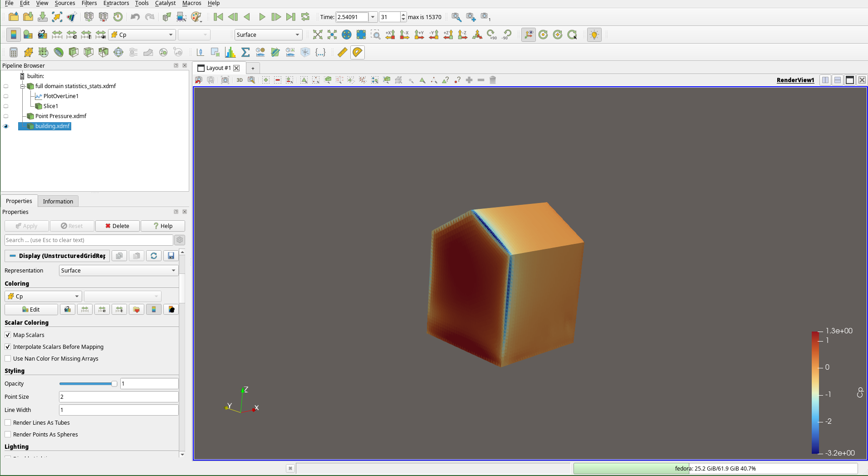This screenshot has width=868, height=476.
Task: Enable Use Nan Color For Missing Arrays
Action: (8, 358)
